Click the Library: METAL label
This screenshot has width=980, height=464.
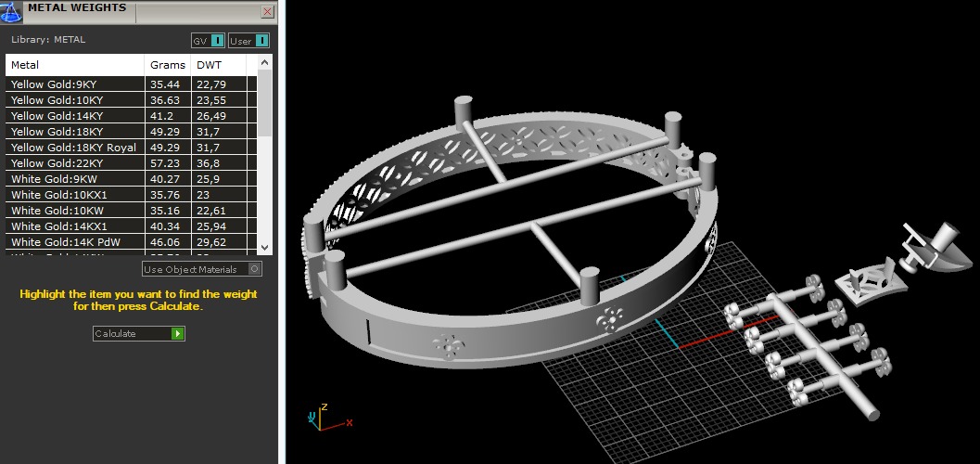(48, 39)
